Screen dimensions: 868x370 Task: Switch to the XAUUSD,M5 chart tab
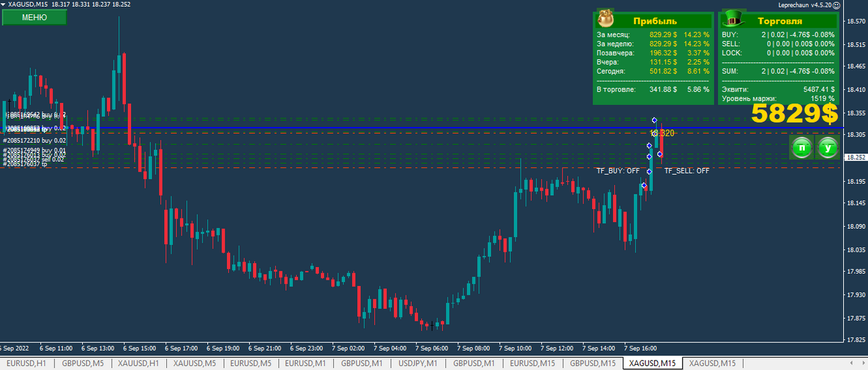(194, 363)
